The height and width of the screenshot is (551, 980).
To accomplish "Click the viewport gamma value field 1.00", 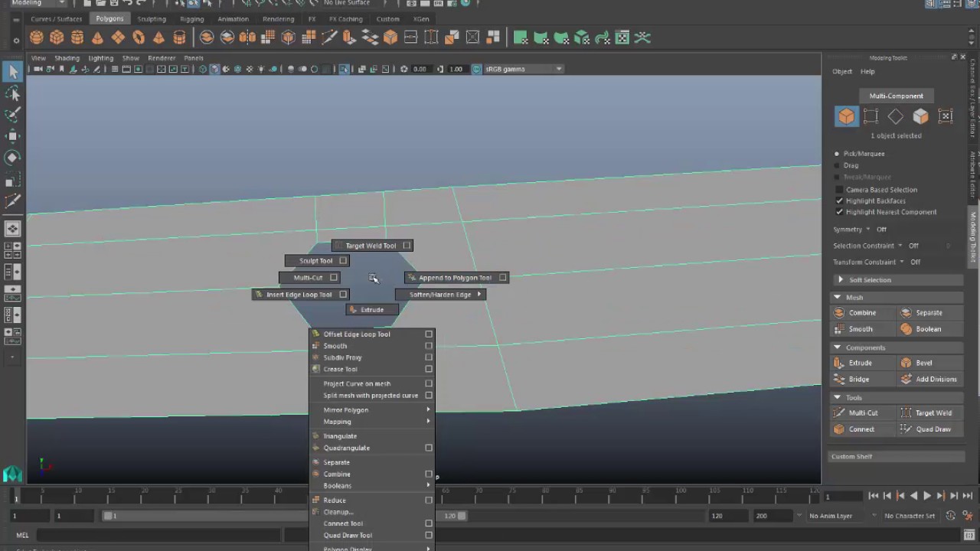I will 456,69.
